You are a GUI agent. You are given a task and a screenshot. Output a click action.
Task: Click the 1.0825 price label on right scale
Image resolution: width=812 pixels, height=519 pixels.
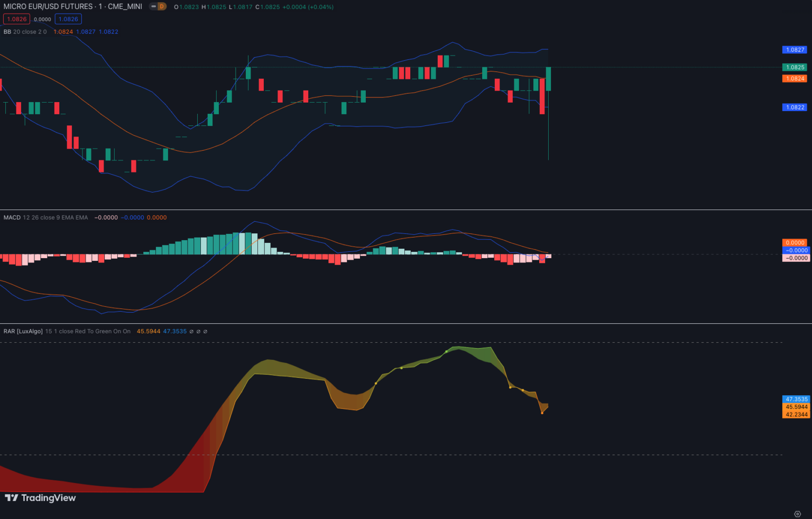[x=794, y=67]
